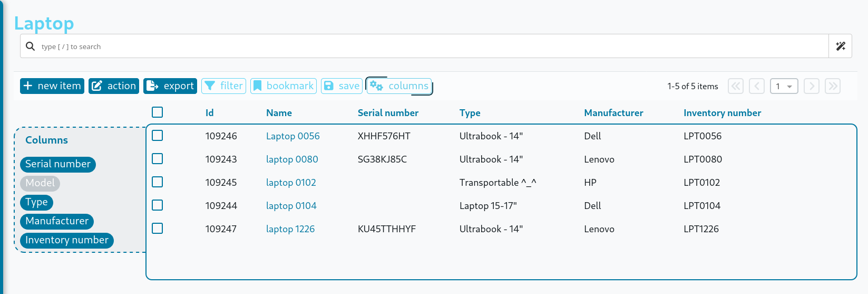Jump to the last page
Screen dimensions: 868x294
(x=833, y=87)
